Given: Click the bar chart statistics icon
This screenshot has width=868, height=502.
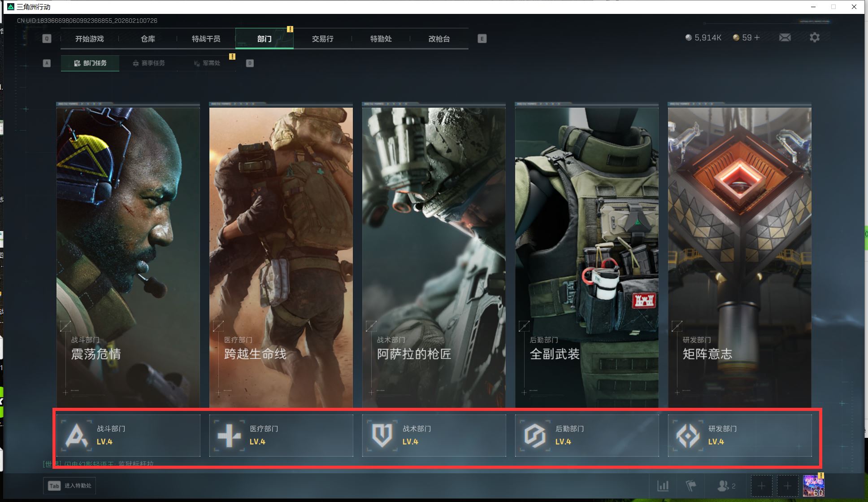Looking at the screenshot, I should [663, 485].
